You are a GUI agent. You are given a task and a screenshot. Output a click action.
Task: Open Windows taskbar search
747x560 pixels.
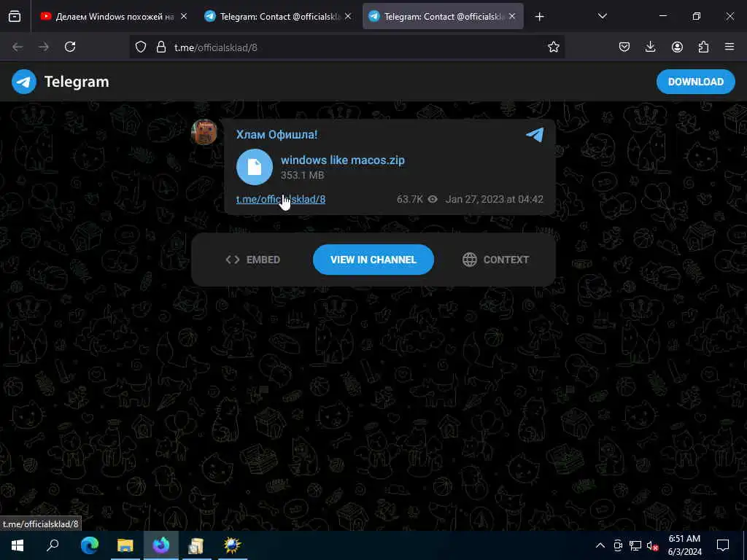tap(53, 545)
